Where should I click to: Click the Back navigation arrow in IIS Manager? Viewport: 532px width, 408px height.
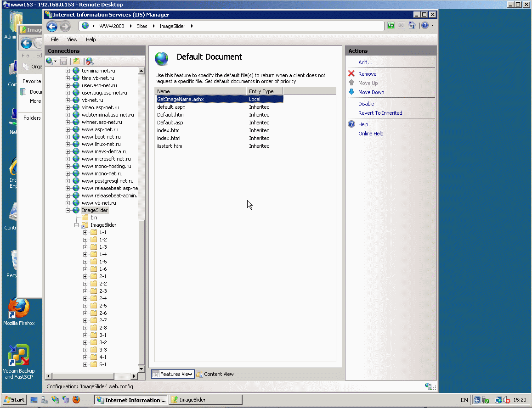pos(52,26)
